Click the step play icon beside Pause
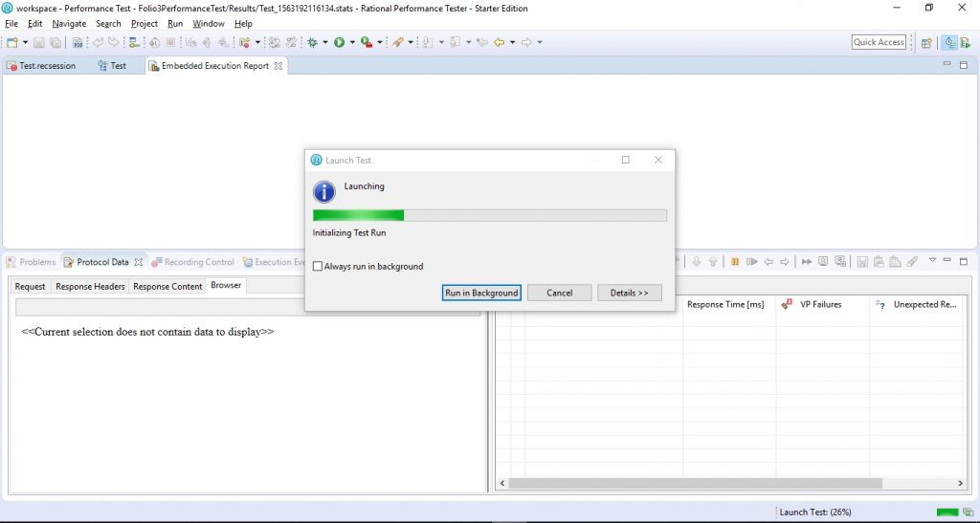This screenshot has width=980, height=523. coord(752,262)
